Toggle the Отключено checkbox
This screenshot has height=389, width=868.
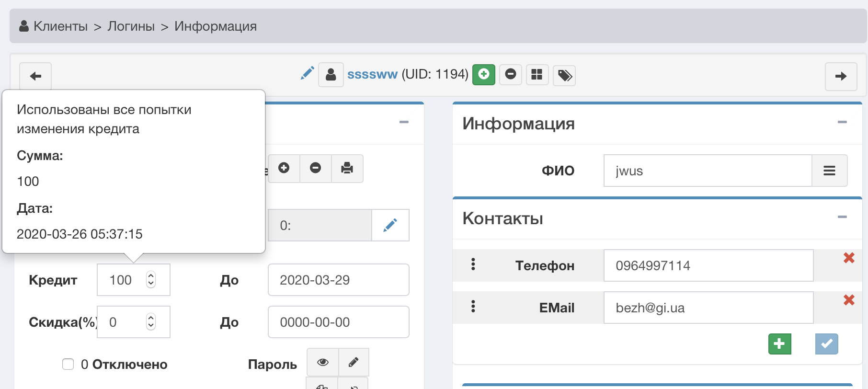[68, 364]
